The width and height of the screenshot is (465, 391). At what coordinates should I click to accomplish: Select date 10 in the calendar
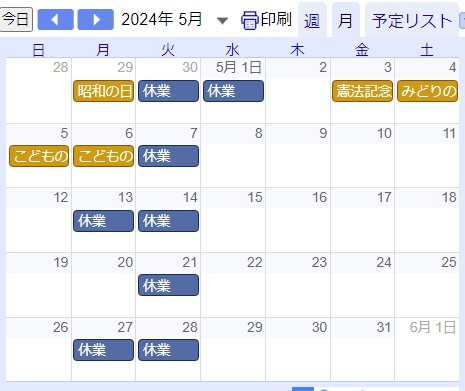pos(384,133)
